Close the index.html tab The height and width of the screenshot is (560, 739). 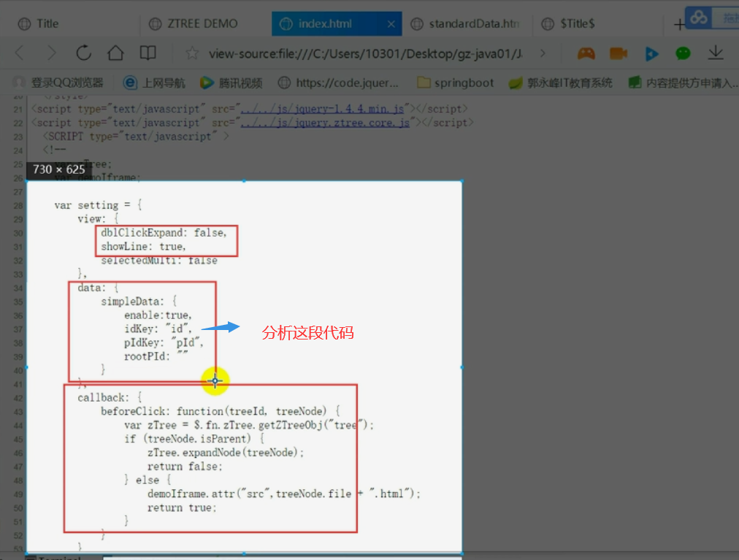391,24
